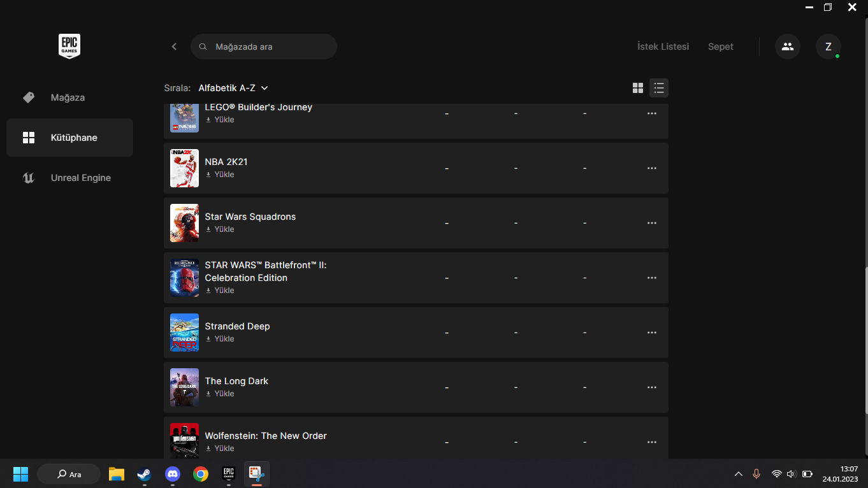Click the Wolfenstein cover thumbnail
Viewport: 868px width, 488px height.
pos(184,441)
